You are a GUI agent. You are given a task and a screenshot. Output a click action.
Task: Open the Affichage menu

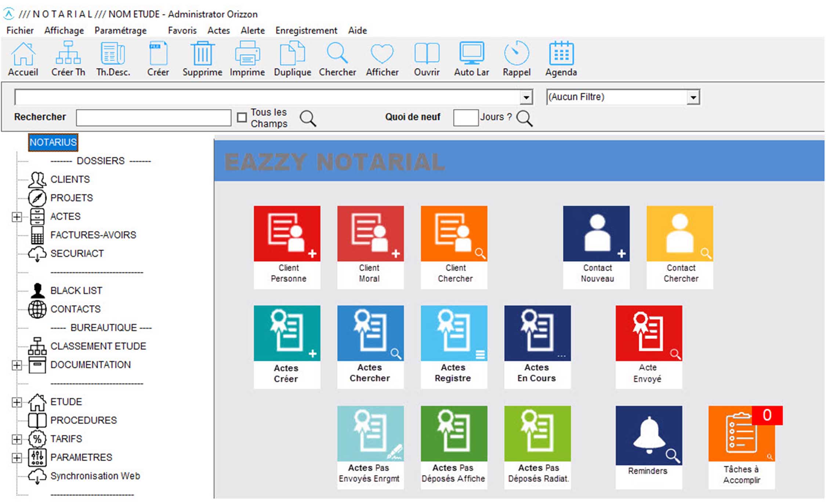64,30
